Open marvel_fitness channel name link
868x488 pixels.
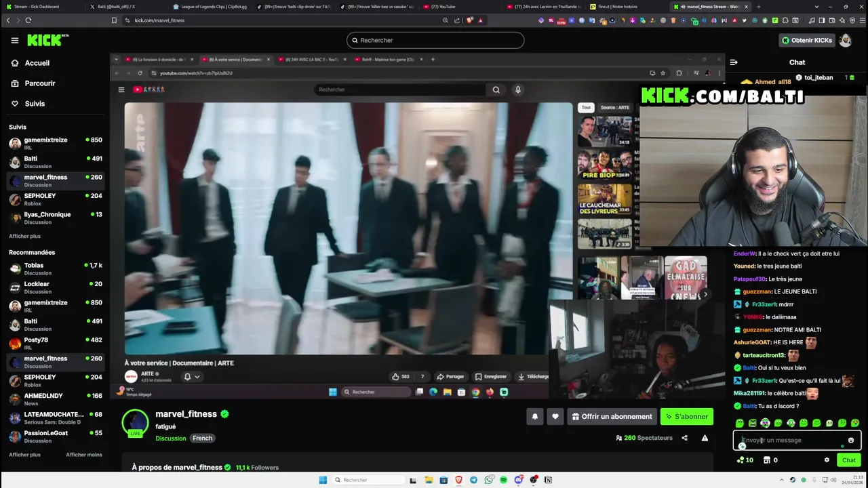(x=186, y=414)
